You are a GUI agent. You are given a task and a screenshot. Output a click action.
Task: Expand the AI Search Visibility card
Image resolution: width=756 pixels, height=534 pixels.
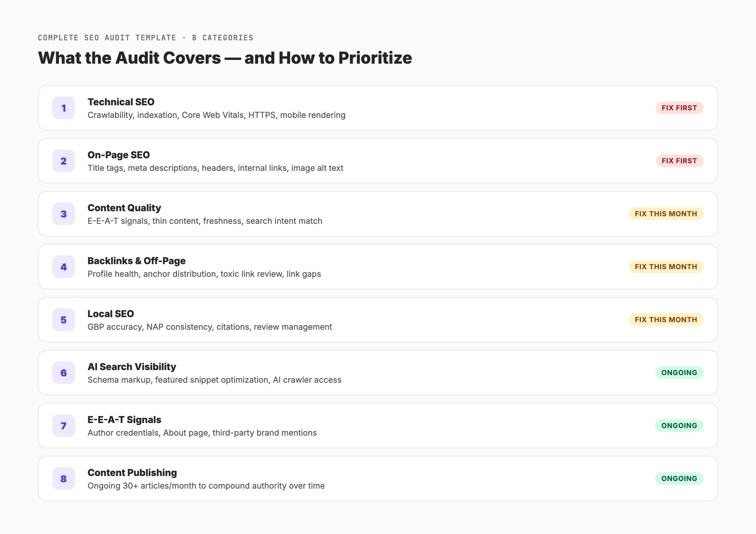point(378,373)
